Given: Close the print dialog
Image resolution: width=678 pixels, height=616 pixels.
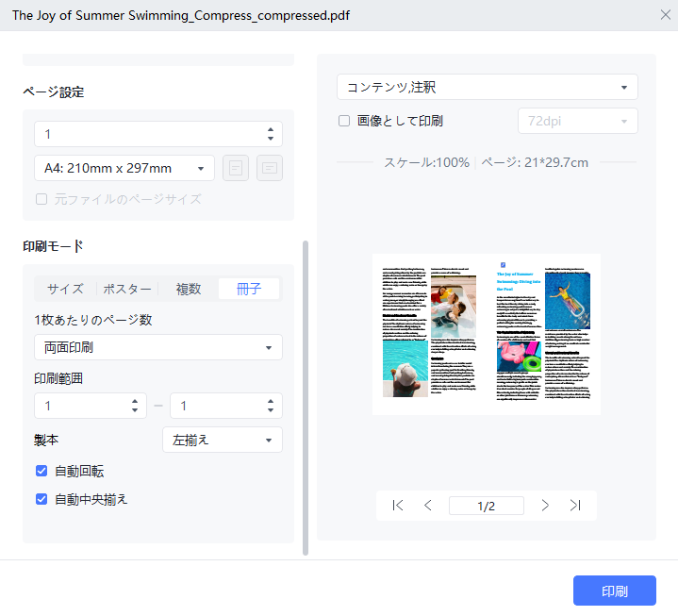Looking at the screenshot, I should pos(665,15).
